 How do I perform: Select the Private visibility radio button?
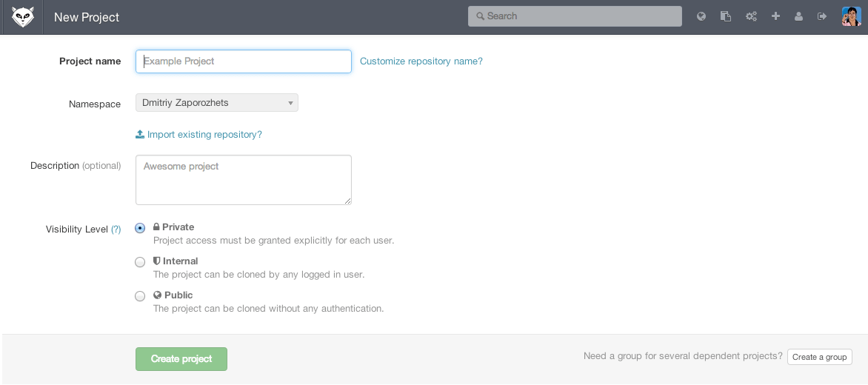coord(140,228)
